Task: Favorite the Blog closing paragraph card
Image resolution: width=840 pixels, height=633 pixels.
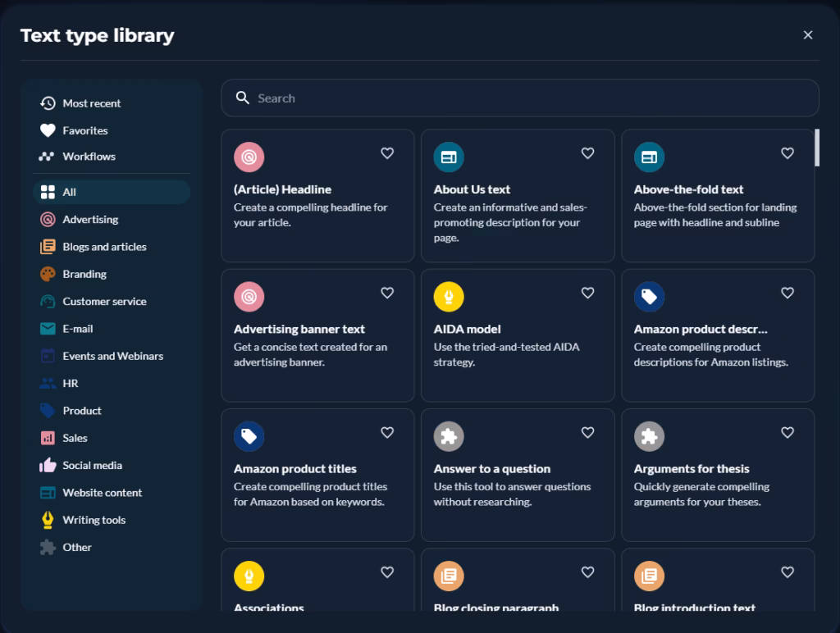Action: coord(587,572)
